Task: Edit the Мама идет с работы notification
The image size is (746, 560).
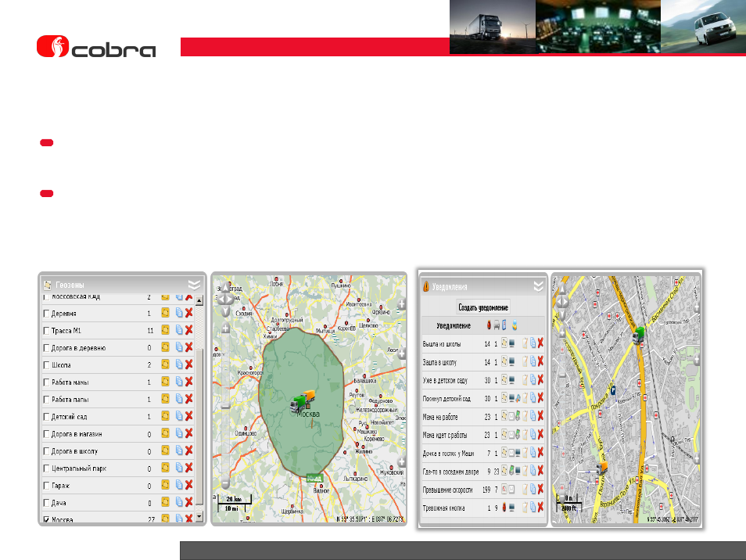Action: coord(525,434)
